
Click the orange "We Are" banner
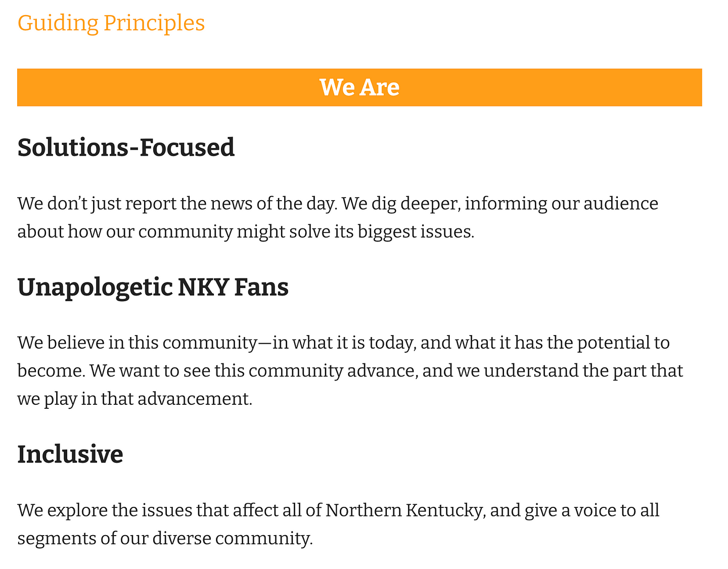[x=359, y=87]
